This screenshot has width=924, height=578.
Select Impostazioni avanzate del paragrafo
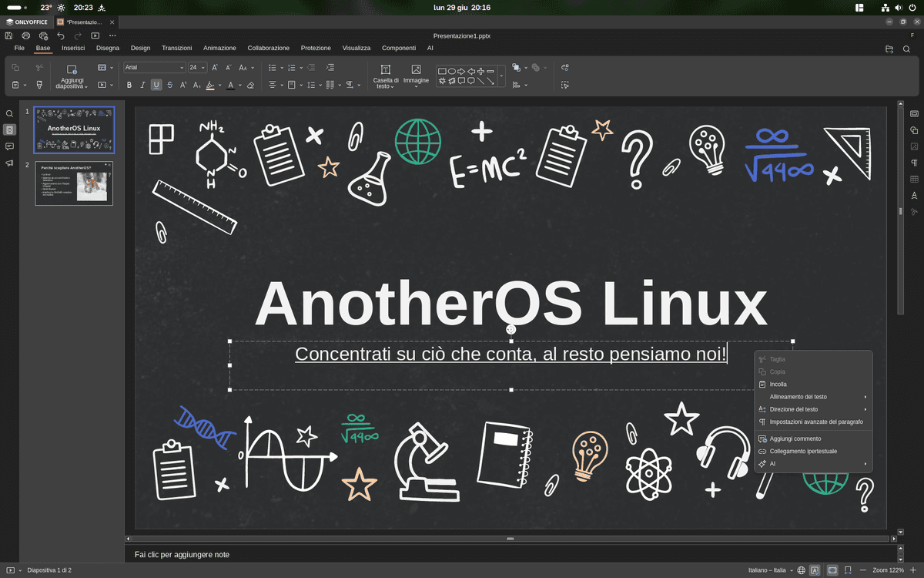[813, 422]
